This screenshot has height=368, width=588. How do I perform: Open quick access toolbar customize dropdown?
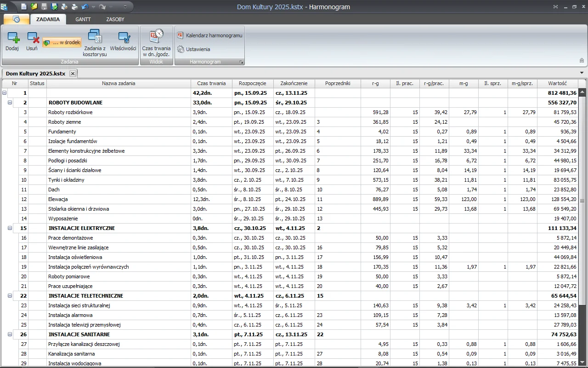125,7
